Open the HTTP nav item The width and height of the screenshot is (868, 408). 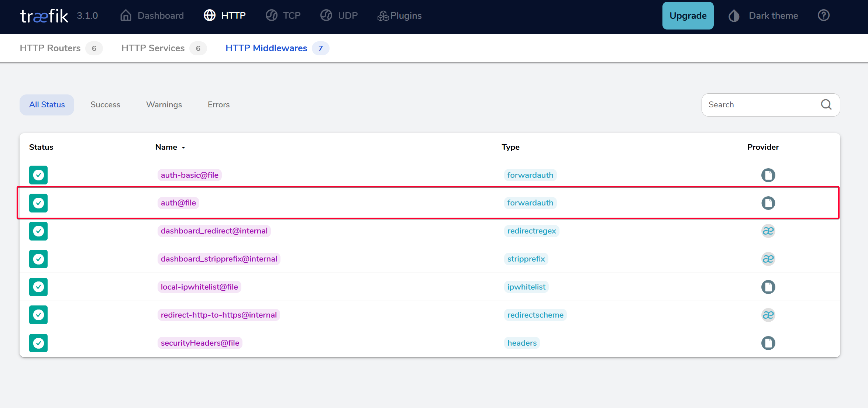(225, 15)
